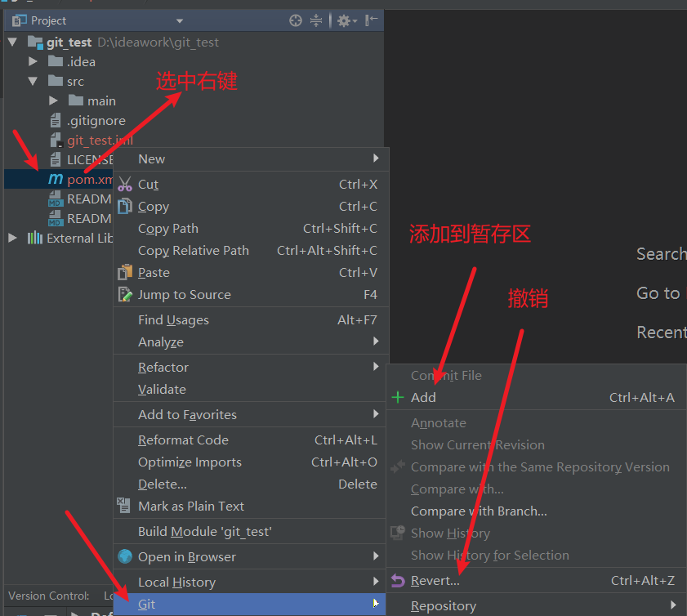Click the Jump to Source pencil icon
687x616 pixels.
pos(125,294)
